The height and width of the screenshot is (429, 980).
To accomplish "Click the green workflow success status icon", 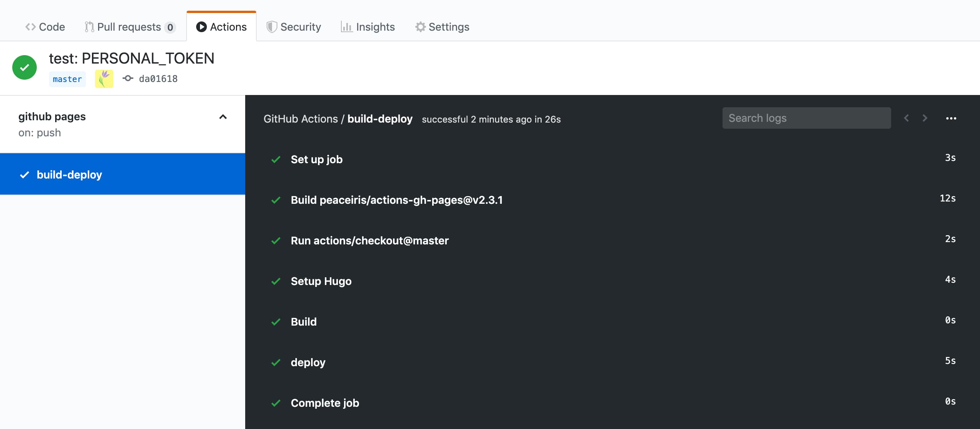I will click(25, 67).
